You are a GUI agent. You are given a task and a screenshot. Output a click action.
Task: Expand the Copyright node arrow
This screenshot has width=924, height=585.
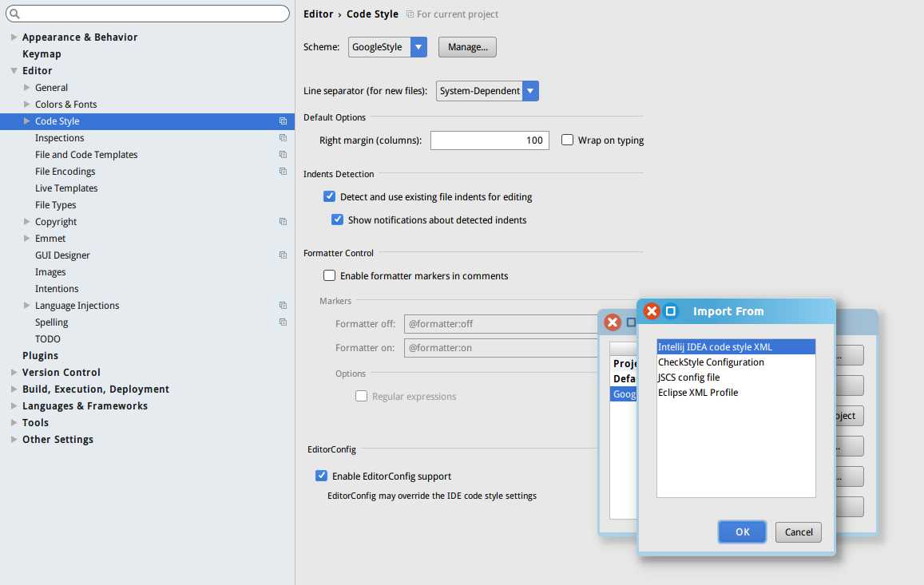[x=26, y=222]
